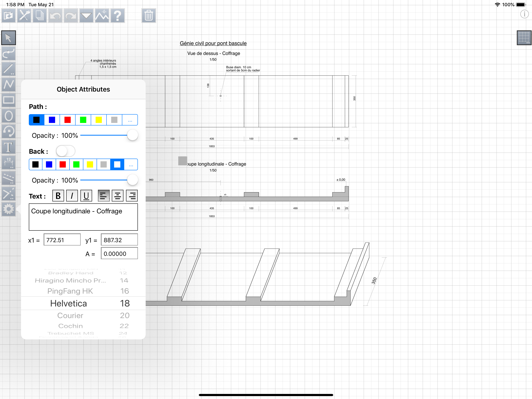Choose yellow back color
The image size is (532, 399).
(x=90, y=165)
